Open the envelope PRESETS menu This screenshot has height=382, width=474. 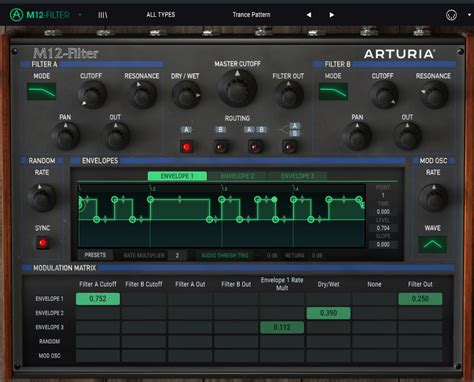[95, 255]
